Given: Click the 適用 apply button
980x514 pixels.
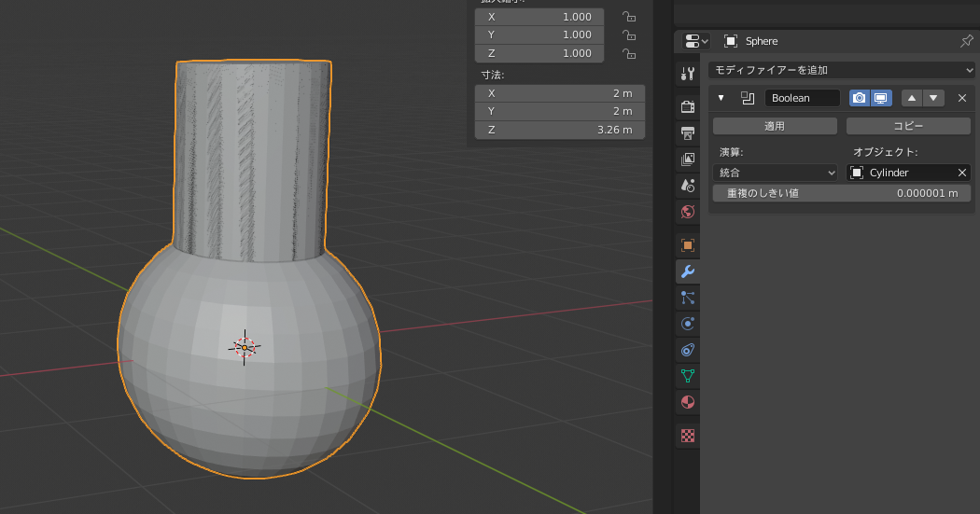Looking at the screenshot, I should 775,126.
